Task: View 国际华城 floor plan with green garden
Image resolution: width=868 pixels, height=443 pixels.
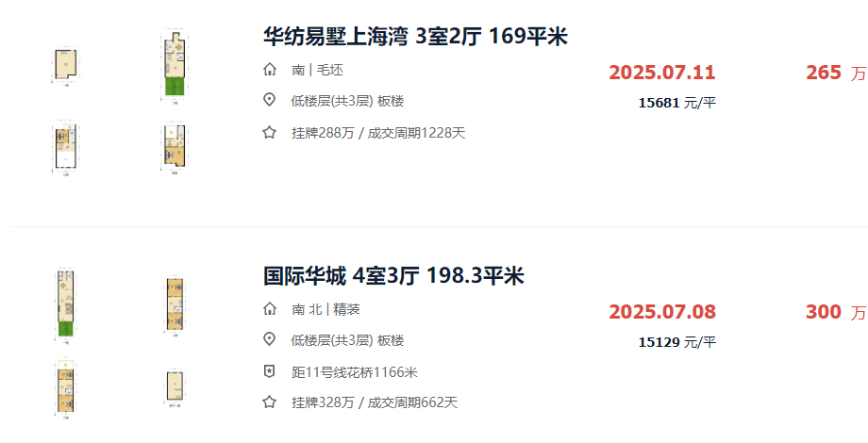Action: point(64,304)
